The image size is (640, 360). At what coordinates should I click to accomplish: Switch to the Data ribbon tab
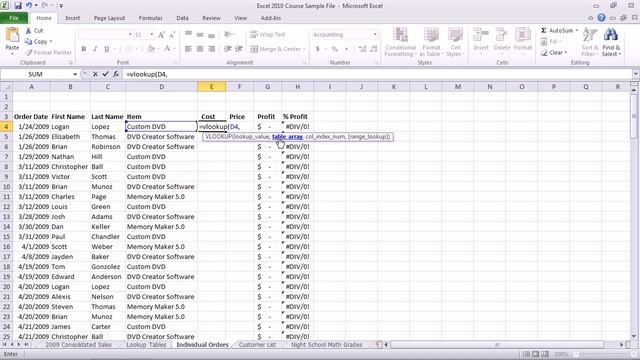pos(182,18)
